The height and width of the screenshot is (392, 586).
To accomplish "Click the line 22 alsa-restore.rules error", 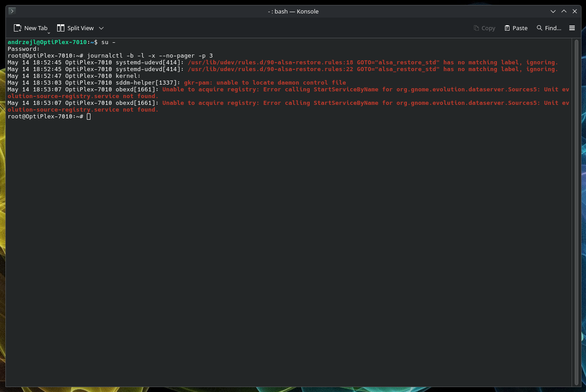I will [x=373, y=69].
